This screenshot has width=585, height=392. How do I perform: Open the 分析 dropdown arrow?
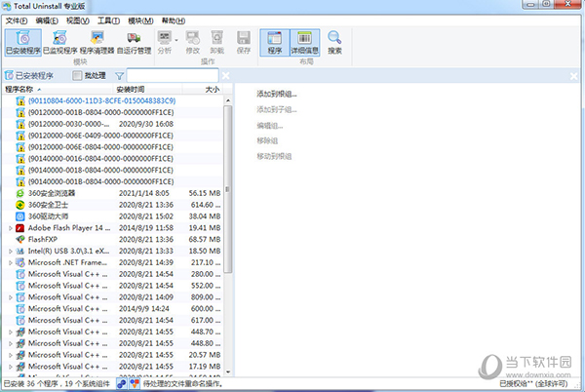pyautogui.click(x=176, y=40)
